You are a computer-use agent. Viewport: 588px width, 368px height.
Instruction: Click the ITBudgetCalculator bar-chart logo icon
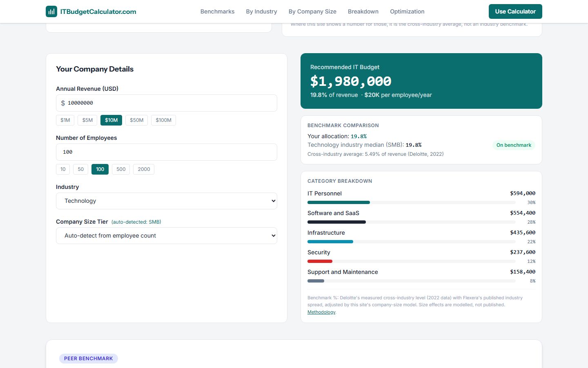(x=51, y=11)
